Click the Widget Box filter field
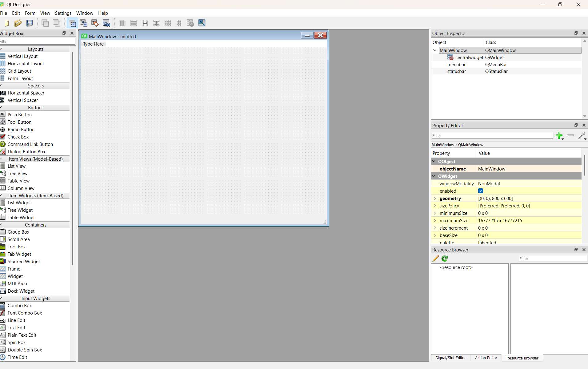 tap(38, 42)
